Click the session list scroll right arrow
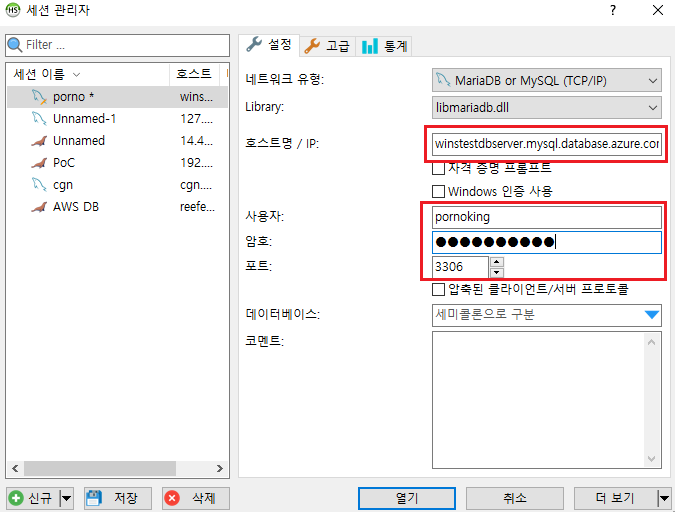This screenshot has width=675, height=512. click(220, 469)
